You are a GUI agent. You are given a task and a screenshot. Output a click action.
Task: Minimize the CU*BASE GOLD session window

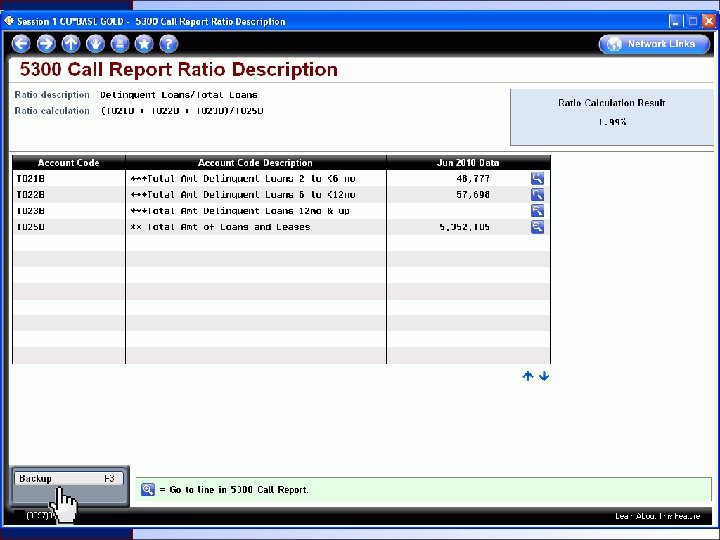point(675,21)
